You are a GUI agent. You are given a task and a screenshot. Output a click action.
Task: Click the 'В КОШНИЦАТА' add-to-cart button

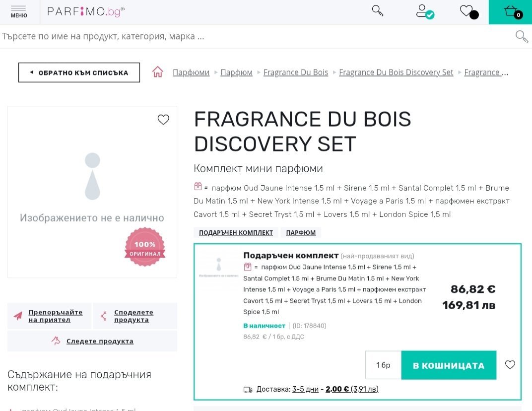pos(449,365)
